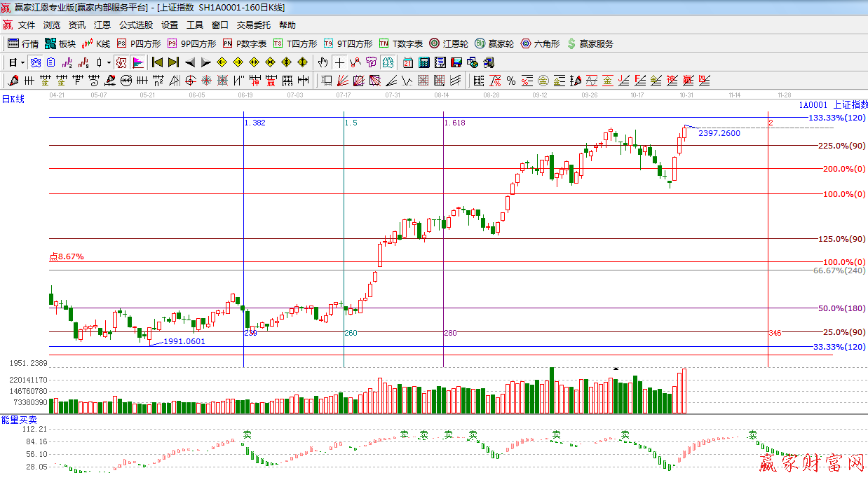Jump to first bar with skip-start arrow

click(157, 62)
